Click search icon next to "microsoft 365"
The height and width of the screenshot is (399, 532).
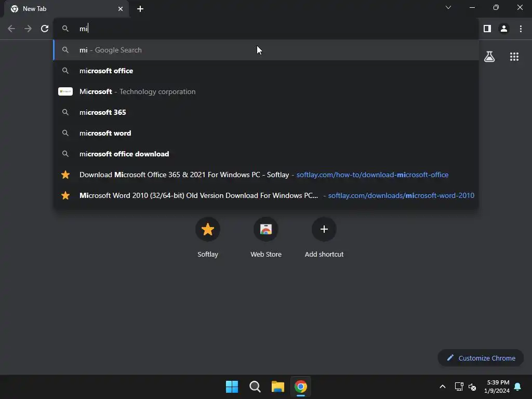[x=65, y=112]
